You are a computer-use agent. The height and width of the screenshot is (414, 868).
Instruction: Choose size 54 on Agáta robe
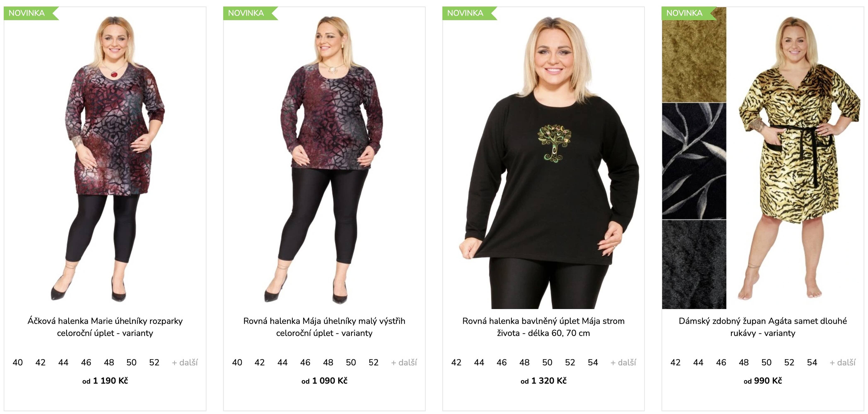812,362
